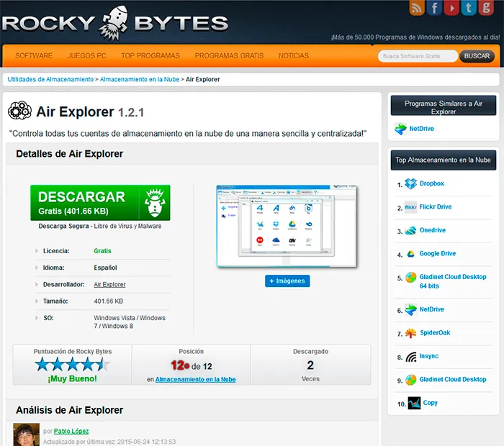504x446 pixels.
Task: Click the NetDrive icon under Programas Similares
Action: (400, 129)
